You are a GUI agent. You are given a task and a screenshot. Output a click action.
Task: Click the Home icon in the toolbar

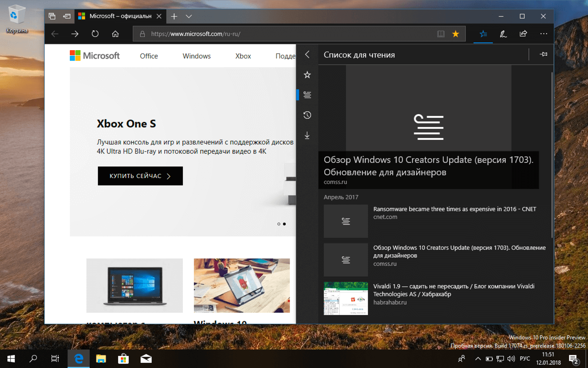click(115, 34)
